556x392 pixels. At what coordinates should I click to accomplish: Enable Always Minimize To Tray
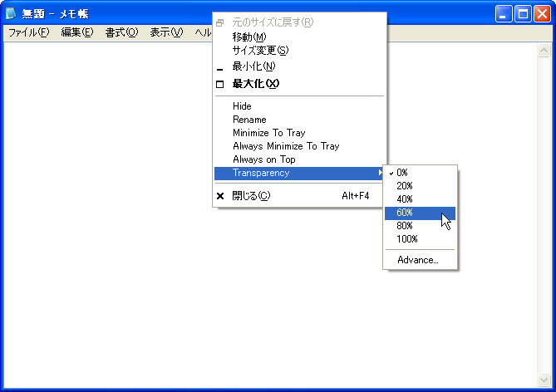299,146
